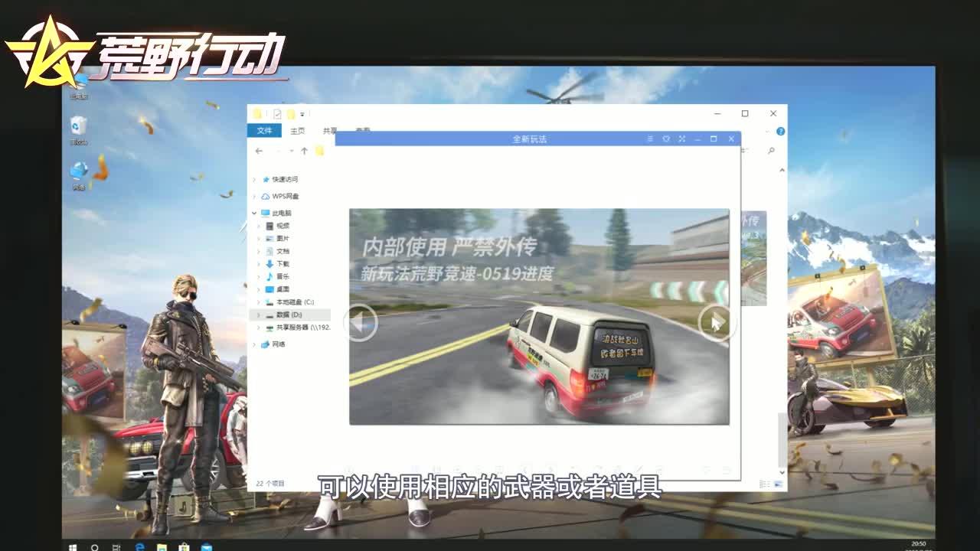Screen dimensions: 980x551
Task: Select WPS网盘 in the navigation pane
Action: point(279,196)
